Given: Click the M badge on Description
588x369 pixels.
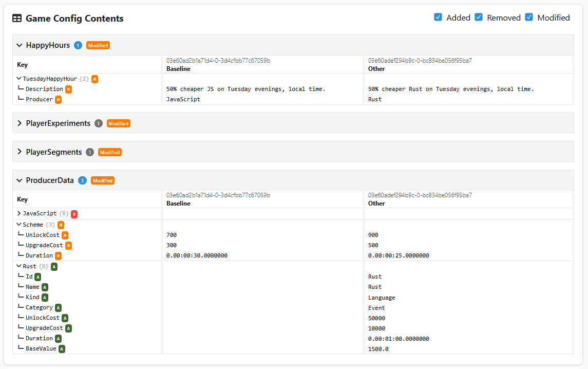Looking at the screenshot, I should pyautogui.click(x=69, y=89).
